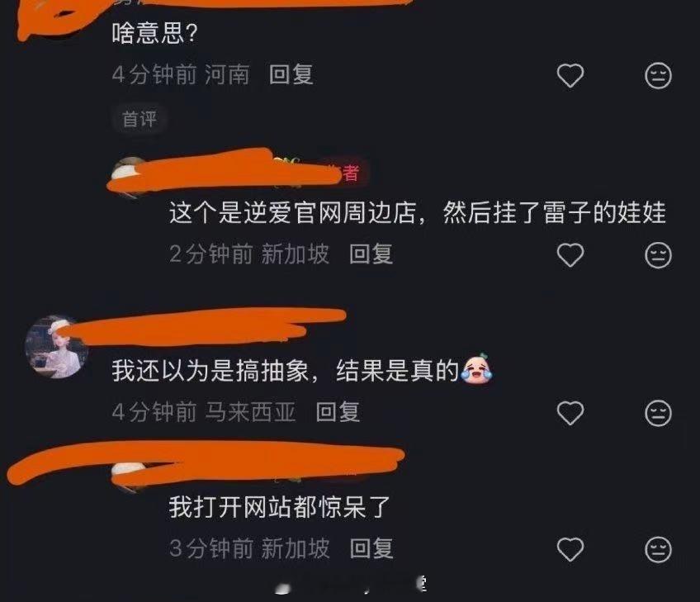Viewport: 700px width, 602px height.
Task: Open the avatar of the 逆爱官网周边店 replier
Action: click(130, 176)
